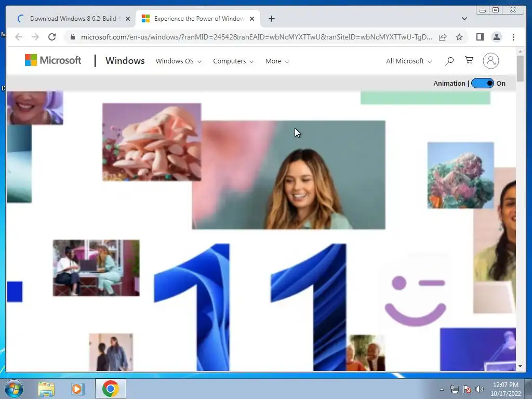This screenshot has height=399, width=532.
Task: Open Chrome side panel
Action: click(480, 37)
